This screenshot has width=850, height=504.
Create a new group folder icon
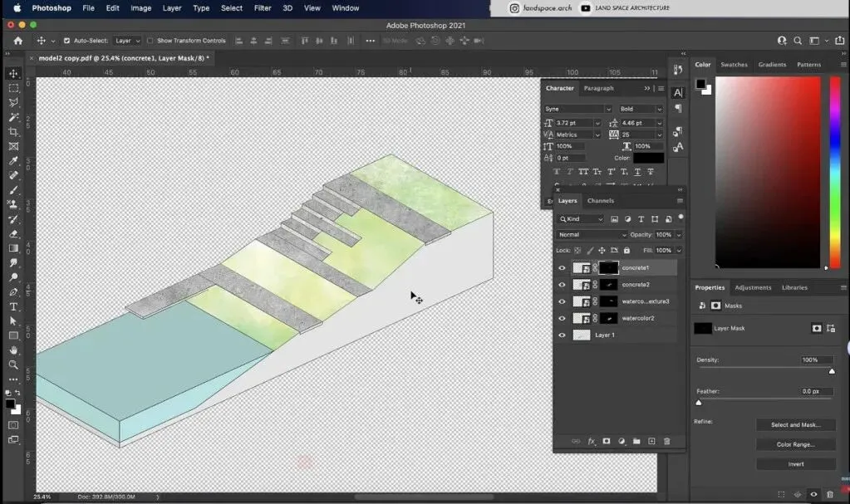(x=636, y=441)
